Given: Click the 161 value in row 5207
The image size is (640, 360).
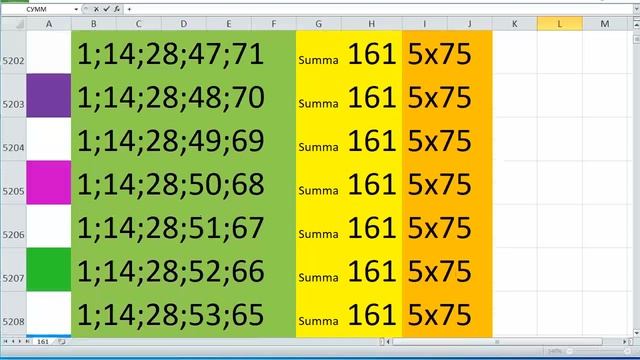Looking at the screenshot, I should pos(372,271).
